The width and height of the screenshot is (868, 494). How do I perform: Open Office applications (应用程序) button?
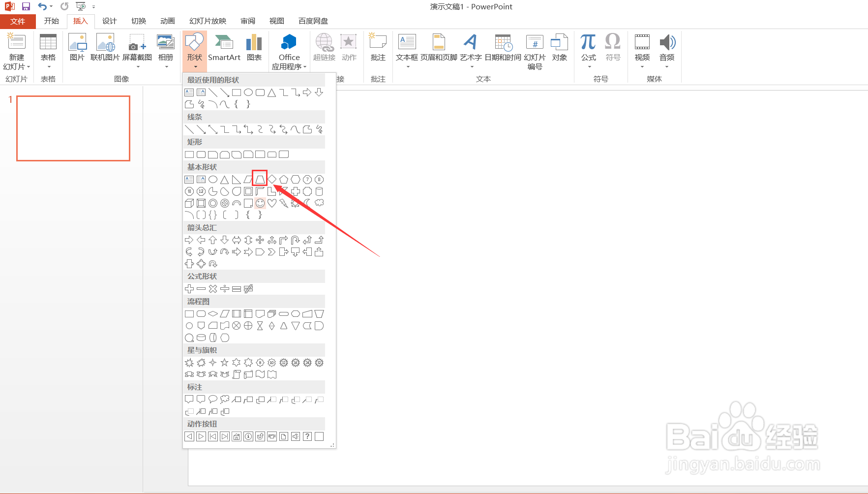pyautogui.click(x=289, y=52)
